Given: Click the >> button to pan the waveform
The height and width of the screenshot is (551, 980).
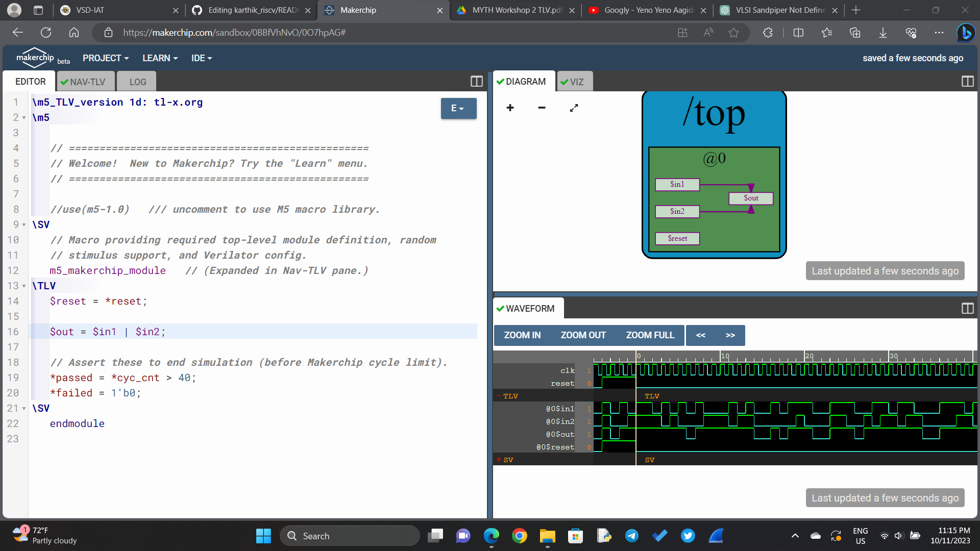Looking at the screenshot, I should (x=730, y=335).
